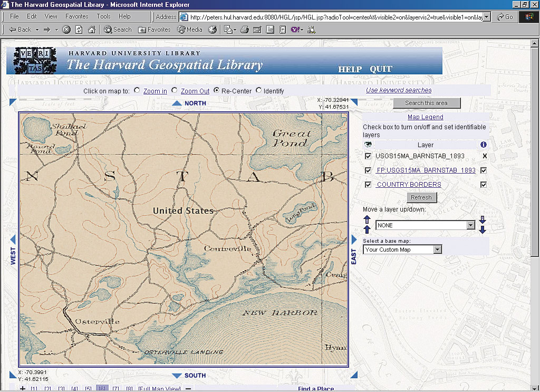Select zoom level [8] on zoom bar
540x392 pixels.
129,388
